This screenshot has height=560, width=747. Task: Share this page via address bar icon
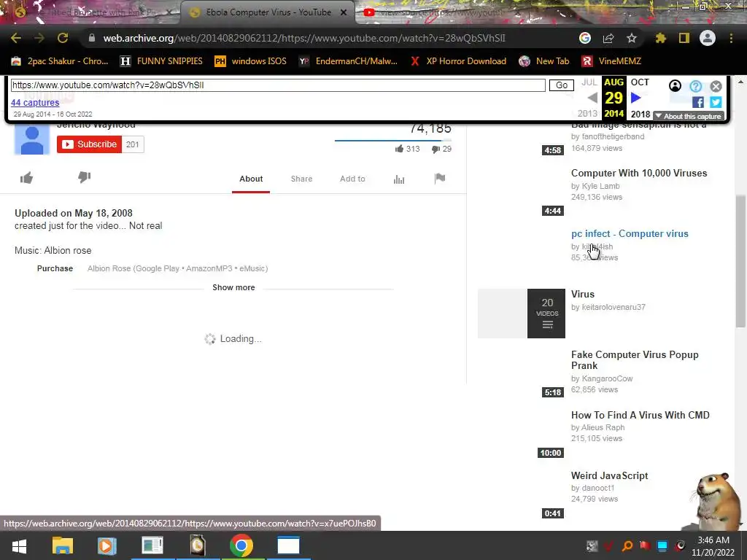click(608, 38)
